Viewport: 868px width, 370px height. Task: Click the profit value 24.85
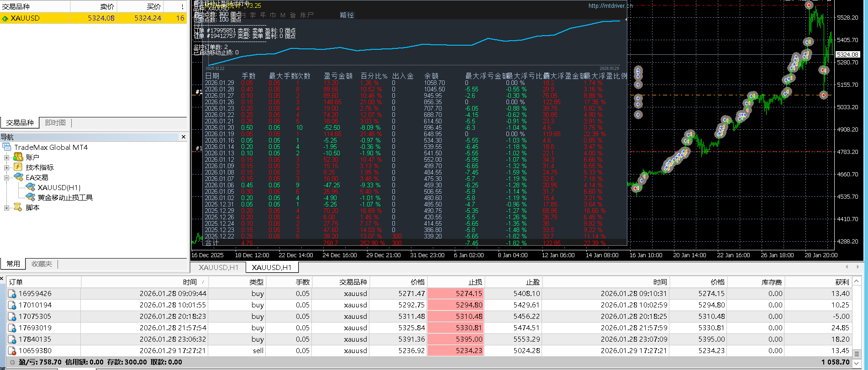point(841,328)
